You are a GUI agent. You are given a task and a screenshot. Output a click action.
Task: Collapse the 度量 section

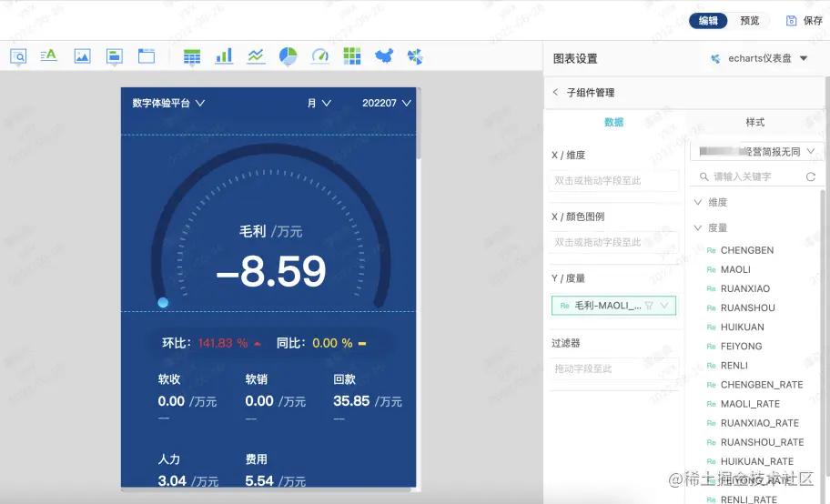point(698,227)
